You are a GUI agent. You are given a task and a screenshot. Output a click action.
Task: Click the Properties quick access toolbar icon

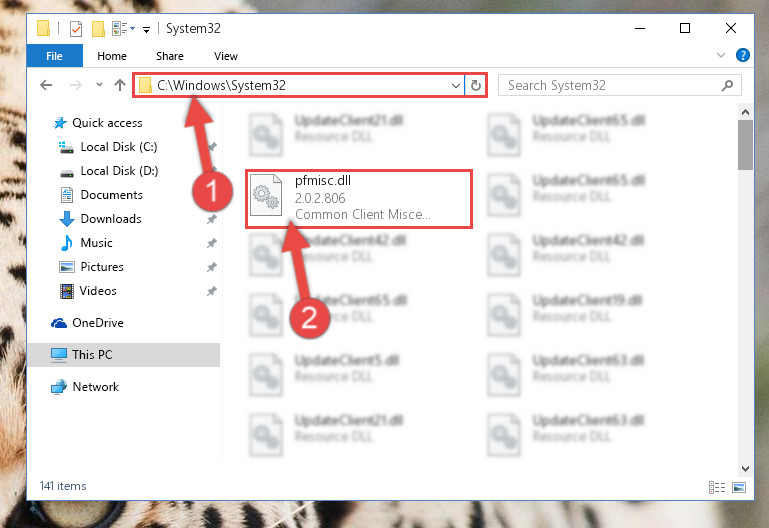[x=76, y=29]
